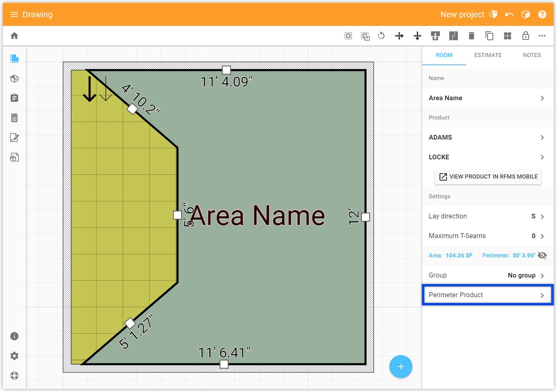The width and height of the screenshot is (557, 392).
Task: Open the 3D cube view in header
Action: pyautogui.click(x=526, y=14)
